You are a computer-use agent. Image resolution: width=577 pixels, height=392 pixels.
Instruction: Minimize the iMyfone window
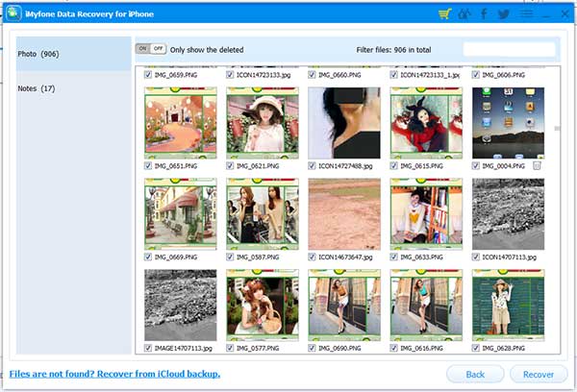pyautogui.click(x=545, y=14)
